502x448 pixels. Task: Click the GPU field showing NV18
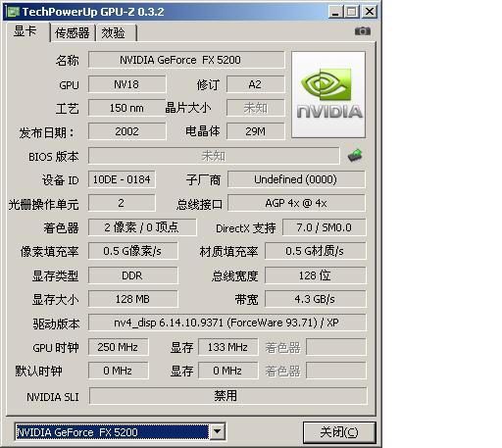126,84
